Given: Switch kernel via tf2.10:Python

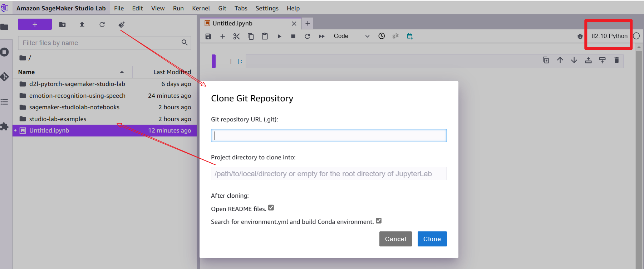Looking at the screenshot, I should coord(609,36).
